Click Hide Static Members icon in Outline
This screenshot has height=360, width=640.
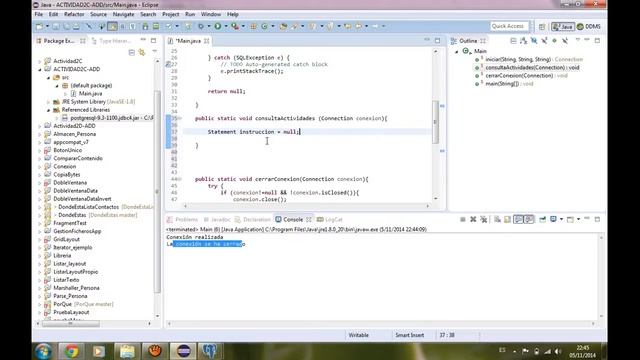544,40
